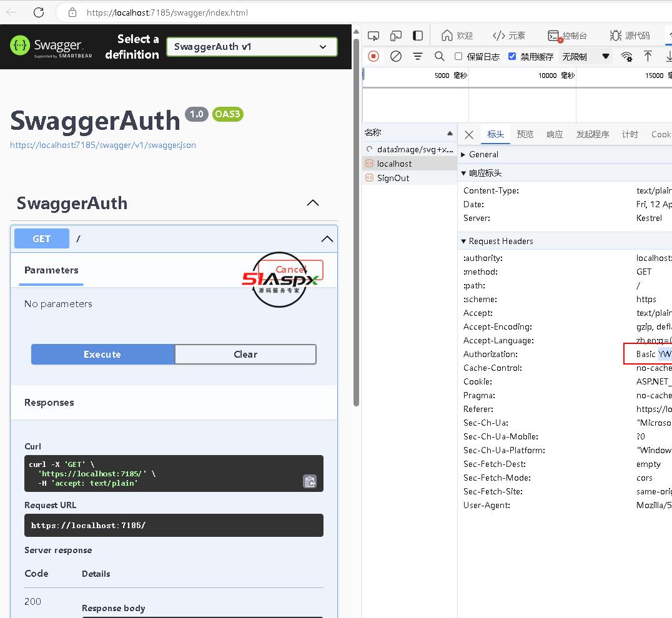This screenshot has height=618, width=672.
Task: Open inspect element picker tool
Action: click(x=373, y=36)
